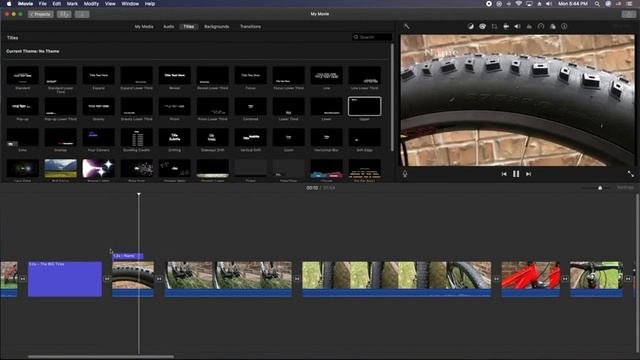Open the speed adjustment control
Viewport: 640px width, 360px height.
click(x=541, y=26)
